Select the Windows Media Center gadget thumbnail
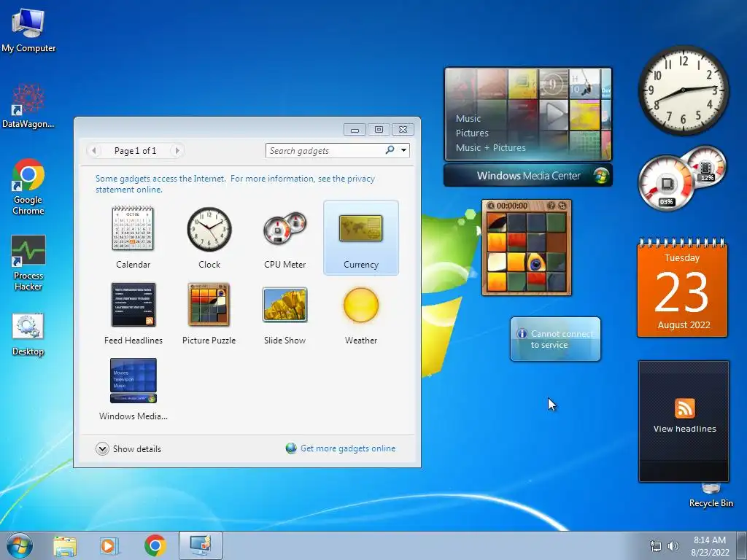 click(133, 381)
